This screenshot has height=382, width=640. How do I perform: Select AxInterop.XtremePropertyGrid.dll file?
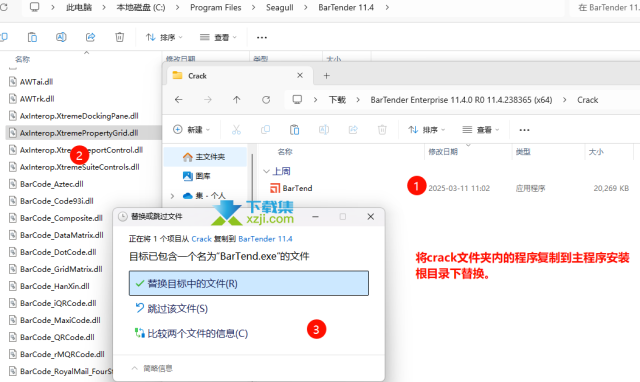[x=84, y=133]
